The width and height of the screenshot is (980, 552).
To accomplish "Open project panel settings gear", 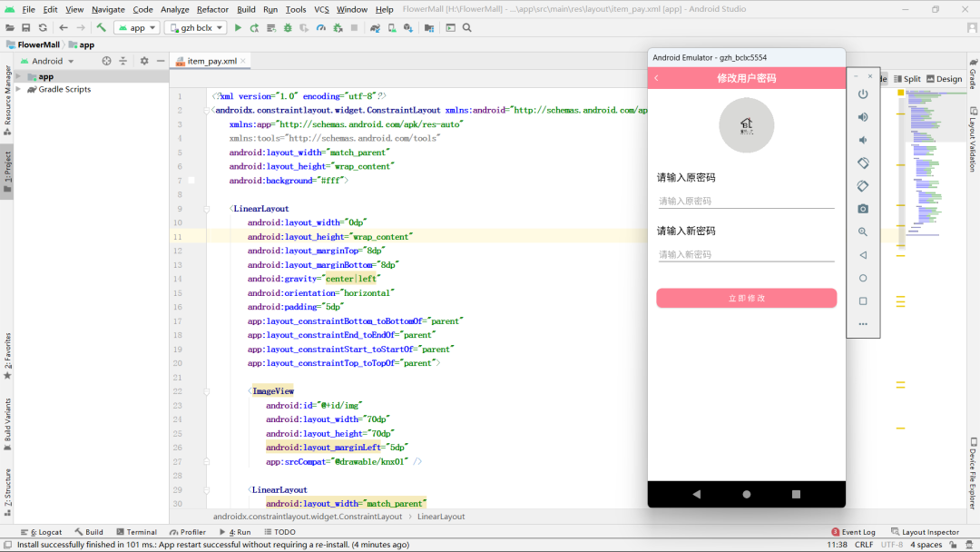I will point(143,61).
